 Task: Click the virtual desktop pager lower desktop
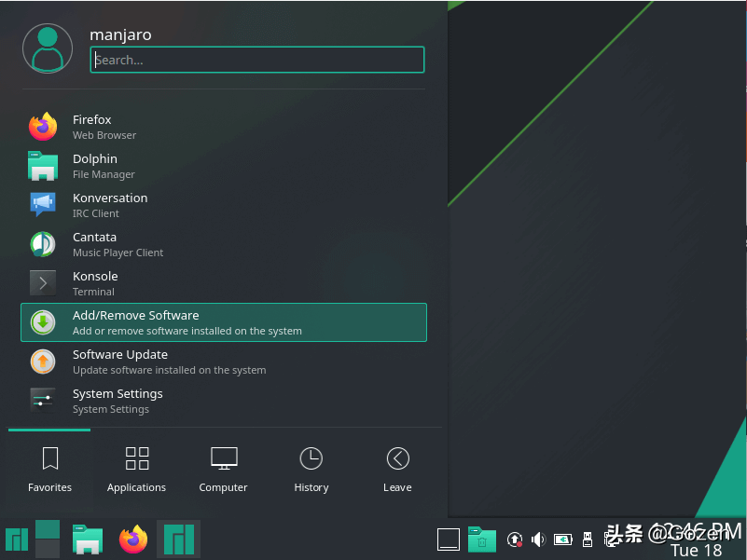pyautogui.click(x=48, y=549)
